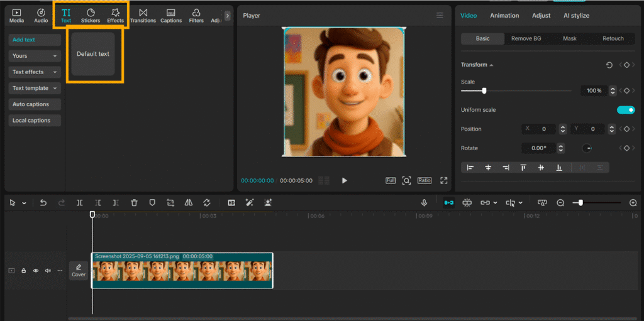Switch to the Adjust tab
This screenshot has height=321, width=644.
coord(541,16)
